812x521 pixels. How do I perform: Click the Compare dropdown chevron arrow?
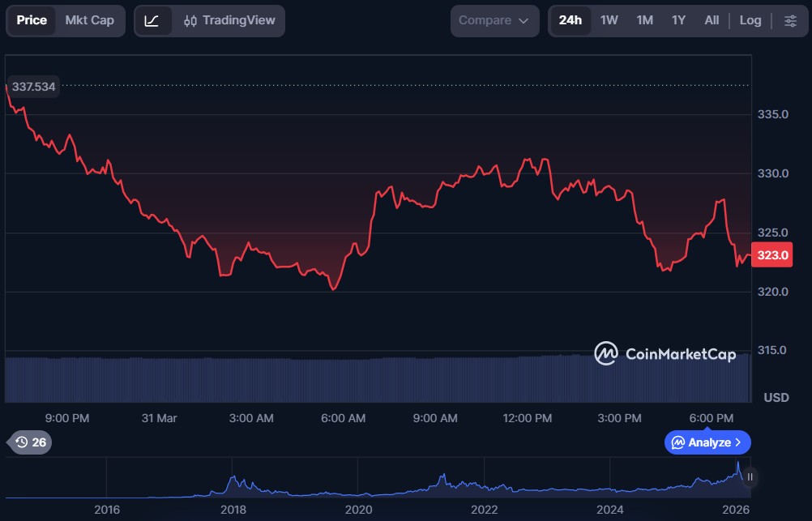coord(524,20)
